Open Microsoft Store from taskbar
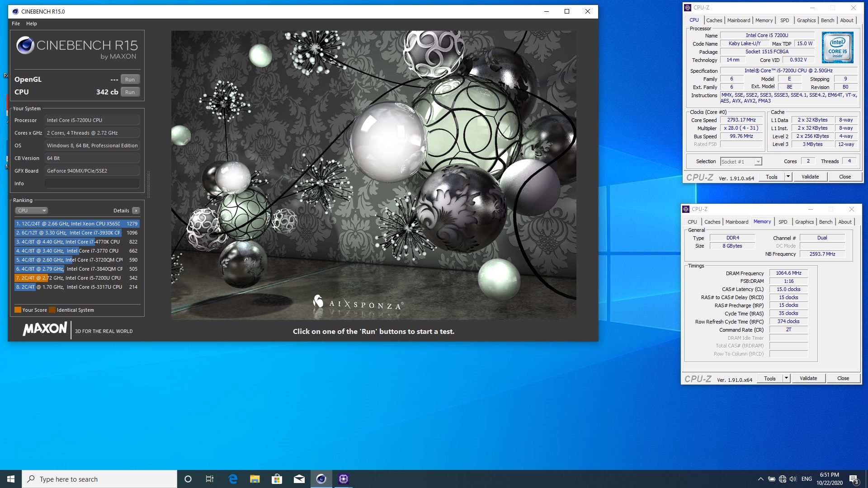This screenshot has height=488, width=868. pos(277,479)
